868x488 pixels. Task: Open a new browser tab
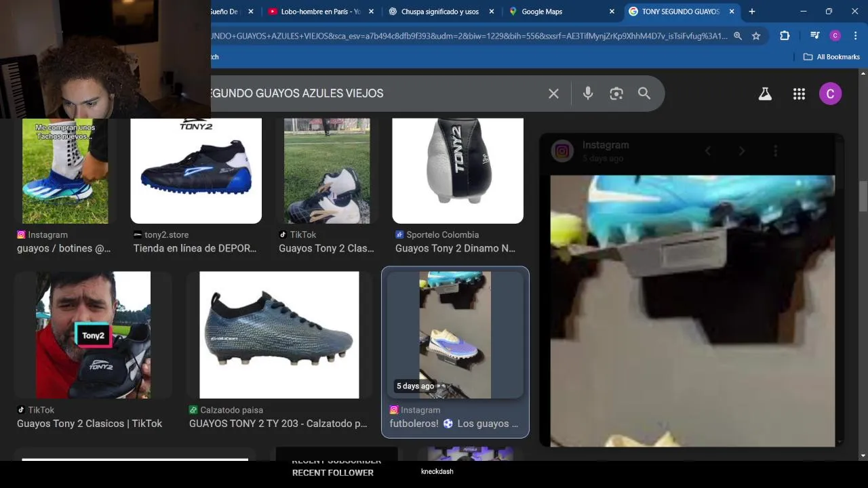pos(751,12)
